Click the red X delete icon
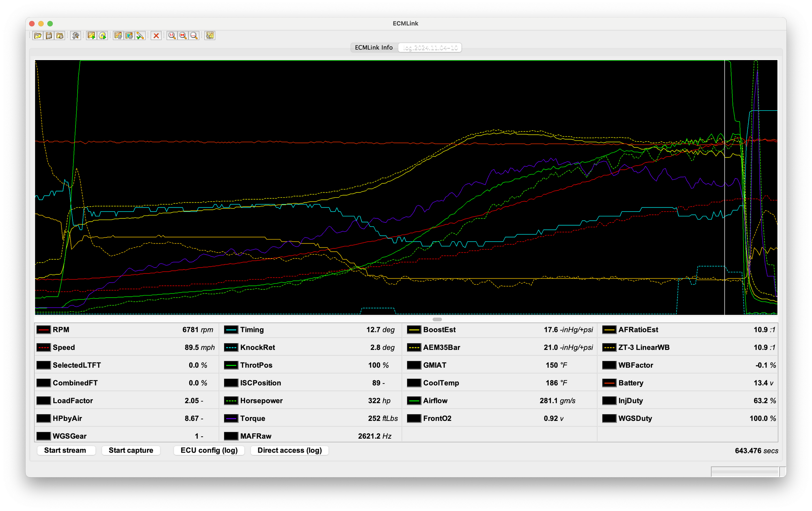 (156, 36)
